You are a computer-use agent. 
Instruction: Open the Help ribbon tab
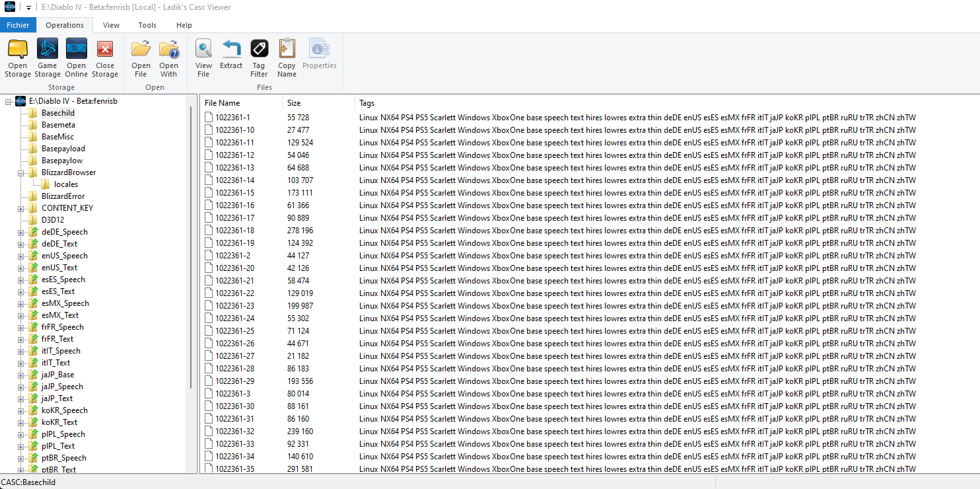(x=184, y=25)
